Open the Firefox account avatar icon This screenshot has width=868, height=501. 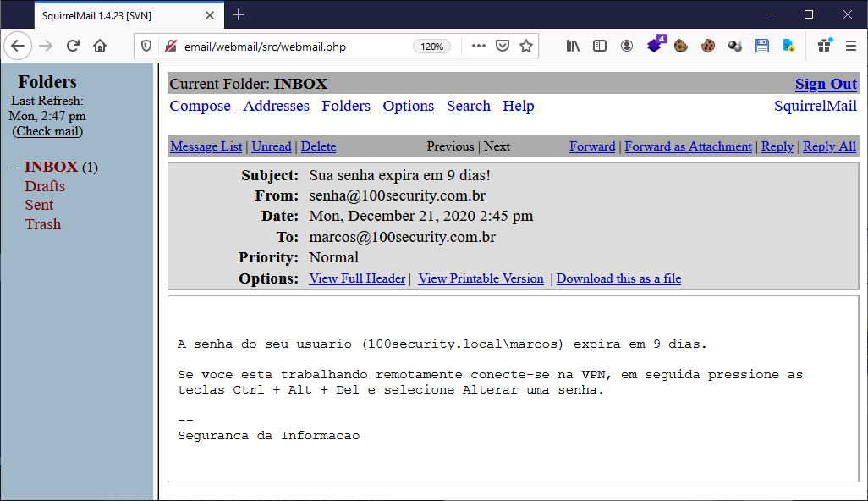(x=627, y=46)
